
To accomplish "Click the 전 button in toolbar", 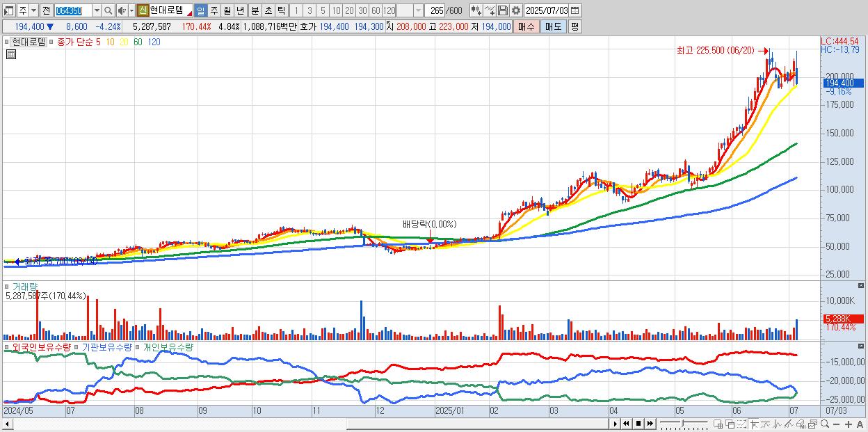I will (46, 10).
